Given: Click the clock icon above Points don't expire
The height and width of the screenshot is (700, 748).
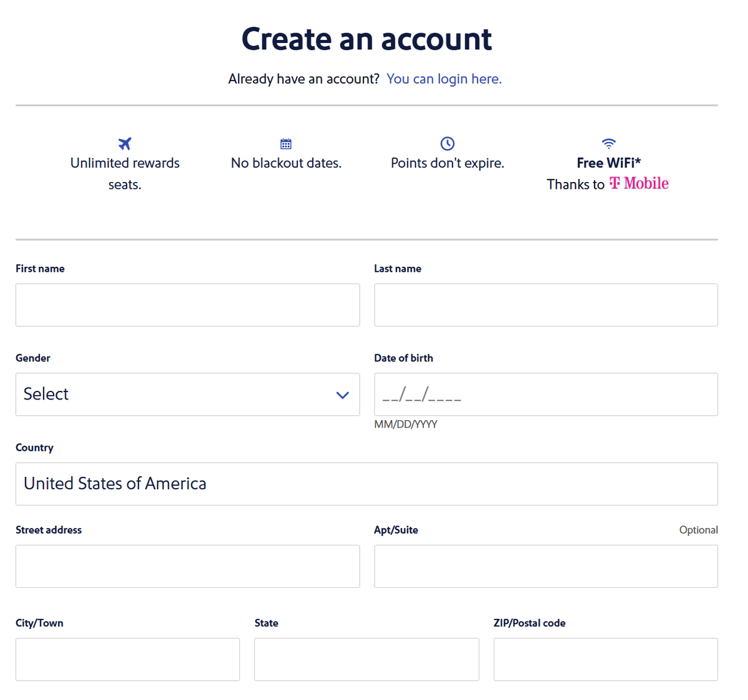Looking at the screenshot, I should point(447,143).
